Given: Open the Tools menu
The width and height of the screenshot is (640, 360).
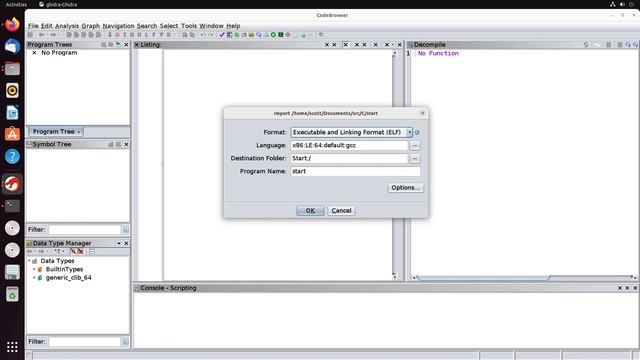Looking at the screenshot, I should point(189,26).
